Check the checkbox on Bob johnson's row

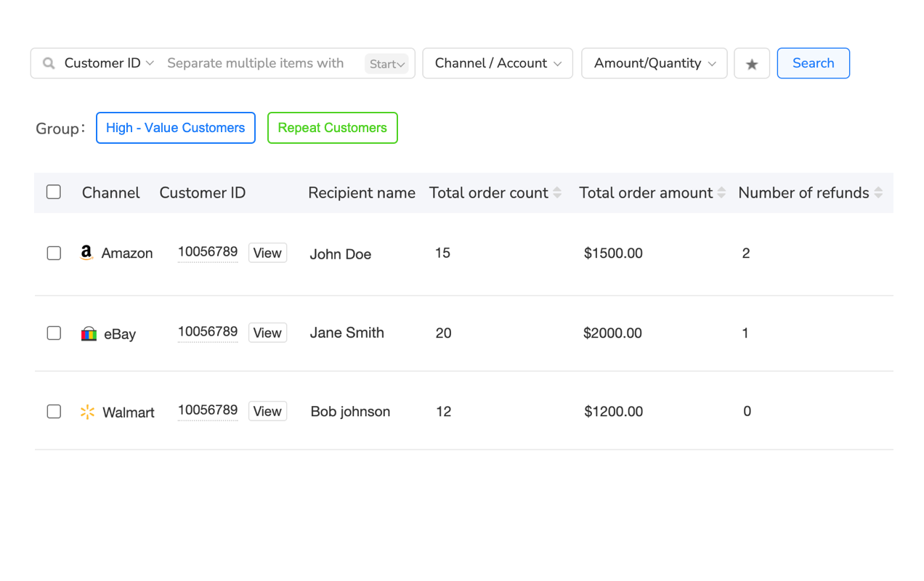pyautogui.click(x=54, y=411)
